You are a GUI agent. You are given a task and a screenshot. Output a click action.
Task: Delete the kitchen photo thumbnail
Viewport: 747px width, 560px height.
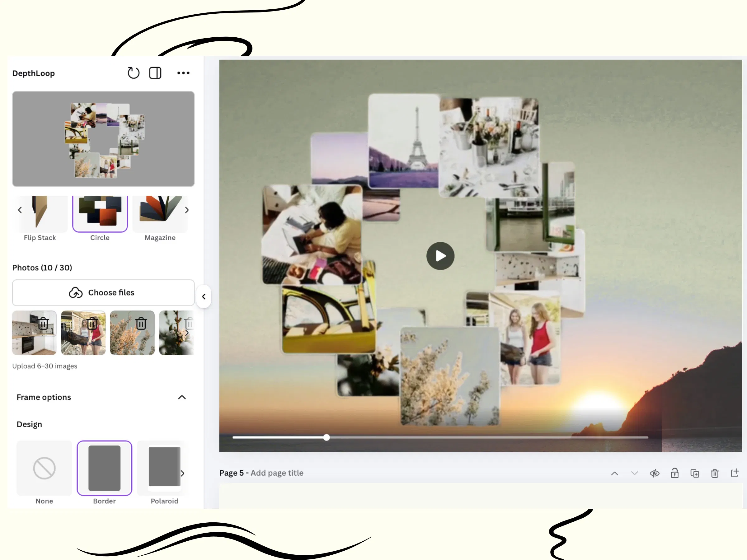point(43,323)
